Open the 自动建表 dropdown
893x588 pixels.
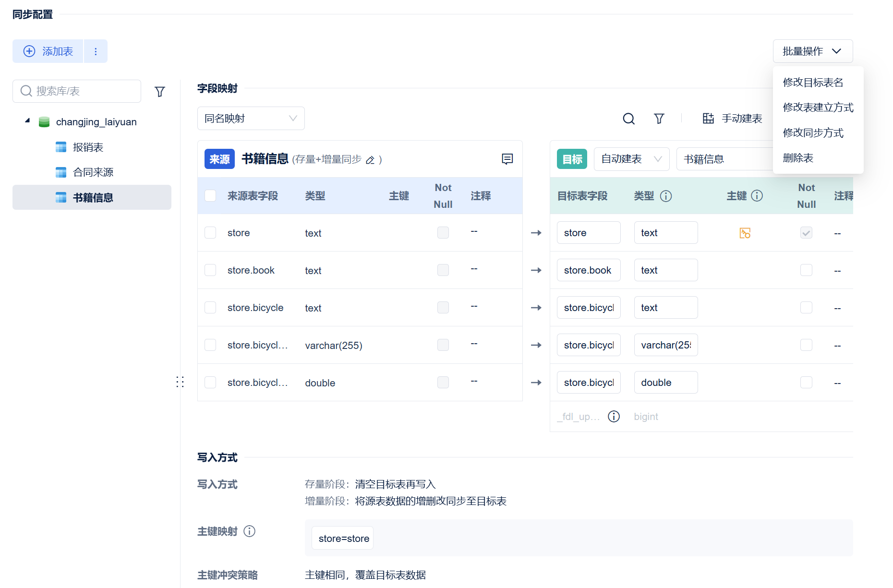tap(631, 159)
